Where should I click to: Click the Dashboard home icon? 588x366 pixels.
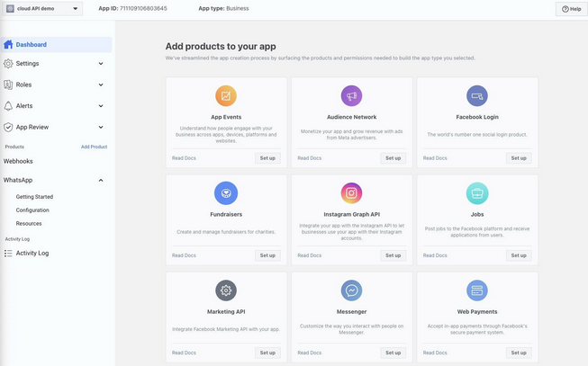coord(8,45)
